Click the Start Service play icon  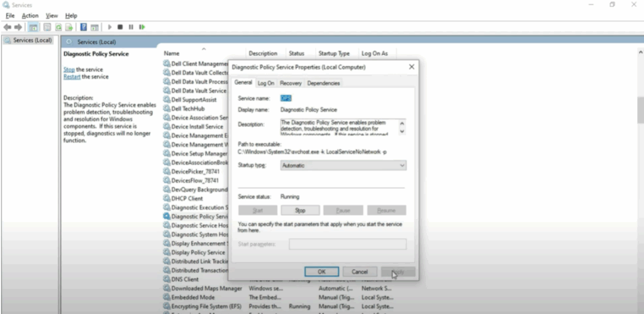coord(109,27)
